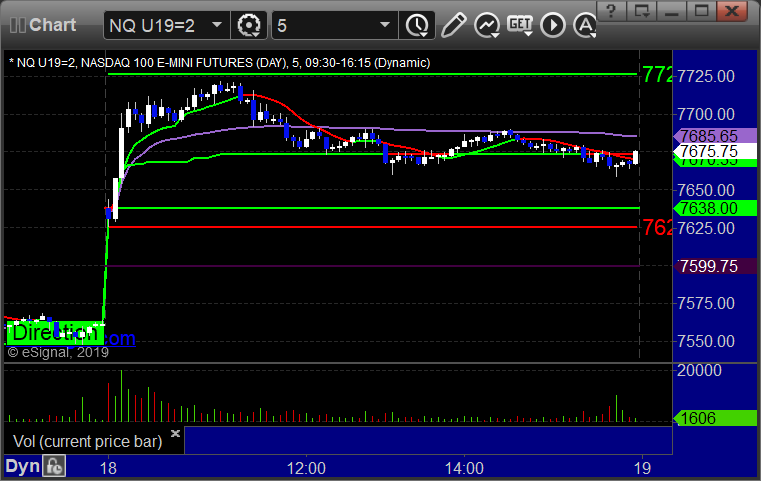The width and height of the screenshot is (761, 481).
Task: Click the 20000 volume axis label
Action: [x=699, y=370]
